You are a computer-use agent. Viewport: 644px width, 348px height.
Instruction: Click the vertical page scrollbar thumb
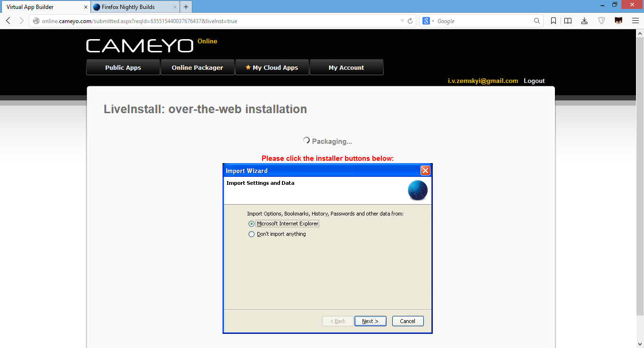[640, 176]
